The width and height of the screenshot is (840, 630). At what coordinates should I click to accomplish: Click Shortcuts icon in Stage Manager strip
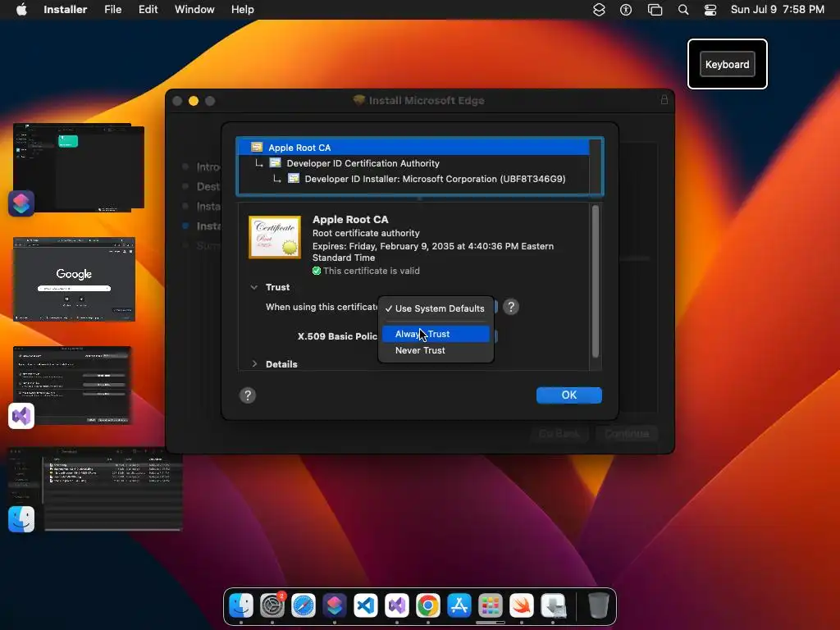tap(21, 203)
